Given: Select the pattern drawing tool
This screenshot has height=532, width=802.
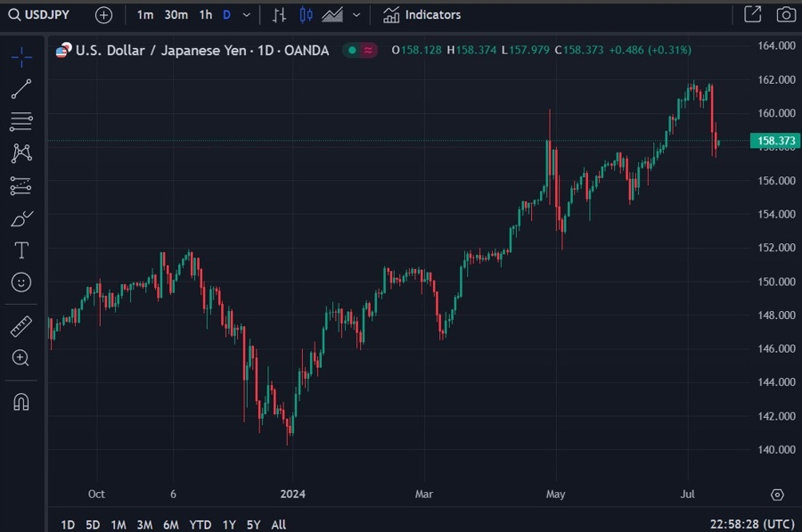Looking at the screenshot, I should click(21, 153).
